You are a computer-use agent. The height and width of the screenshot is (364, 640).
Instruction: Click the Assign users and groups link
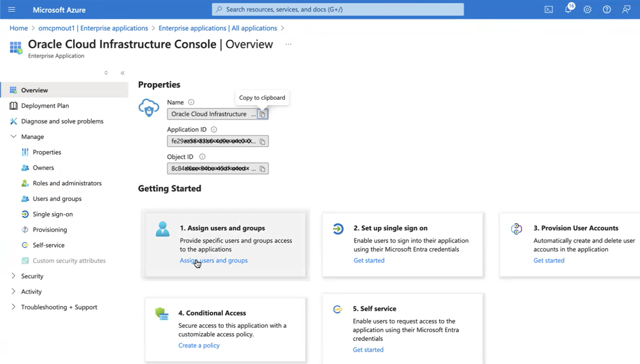pyautogui.click(x=213, y=260)
